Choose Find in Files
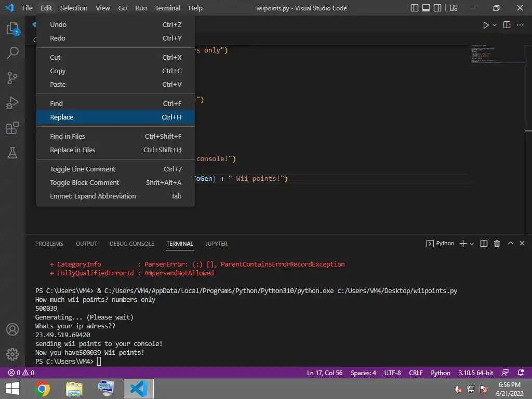The width and height of the screenshot is (532, 399). 115,137
